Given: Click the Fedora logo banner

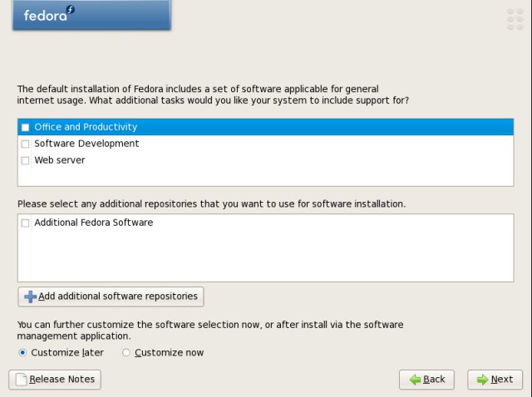Looking at the screenshot, I should pos(91,15).
